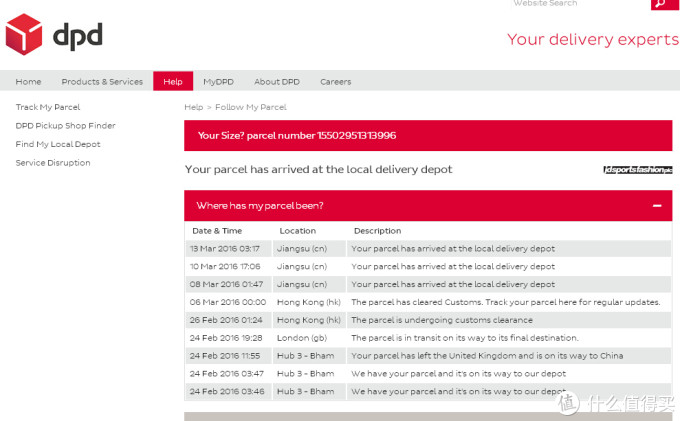Click the 13 Mar 2016 tracking row
The image size is (680, 421).
click(428, 249)
